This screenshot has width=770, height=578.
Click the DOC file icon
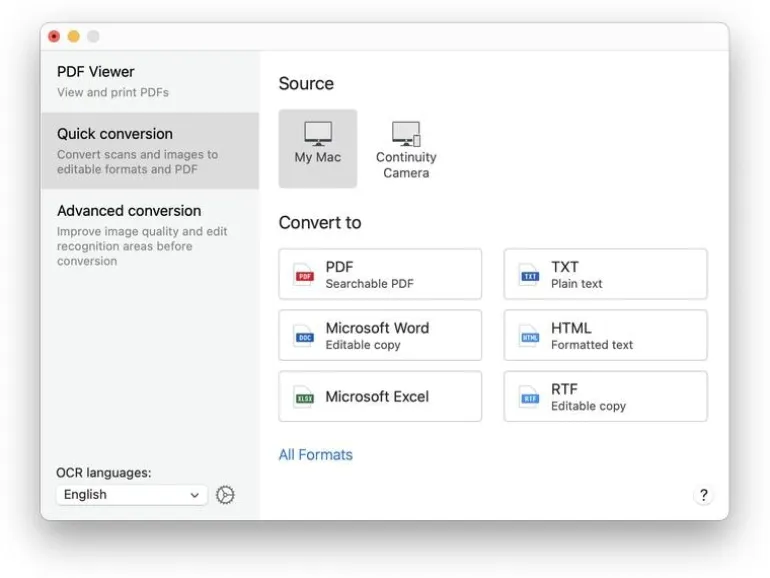[304, 336]
